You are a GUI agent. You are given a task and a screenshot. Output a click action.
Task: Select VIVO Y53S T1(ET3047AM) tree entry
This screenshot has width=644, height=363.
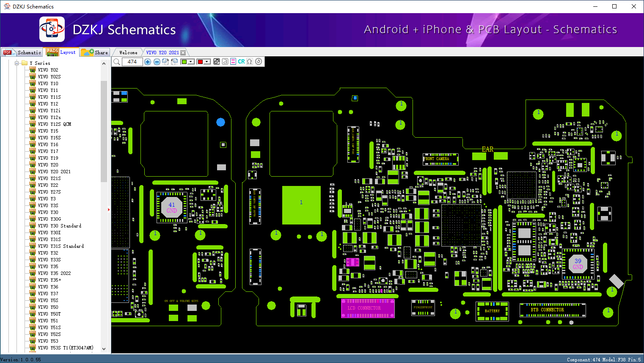tap(66, 348)
